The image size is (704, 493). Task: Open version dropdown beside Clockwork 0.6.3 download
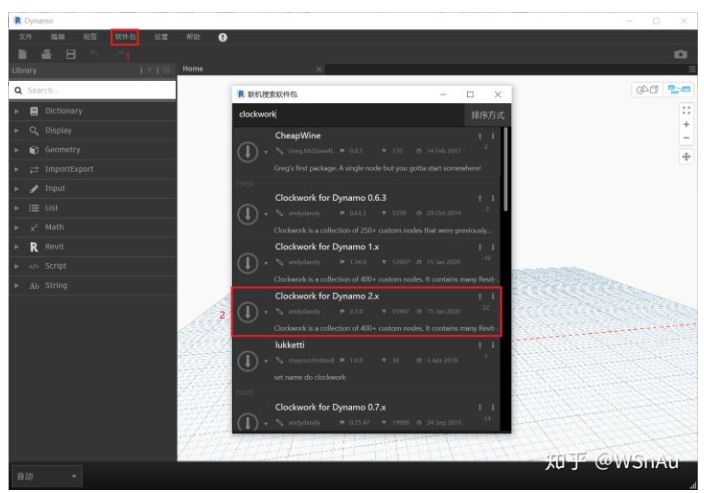[x=266, y=214]
